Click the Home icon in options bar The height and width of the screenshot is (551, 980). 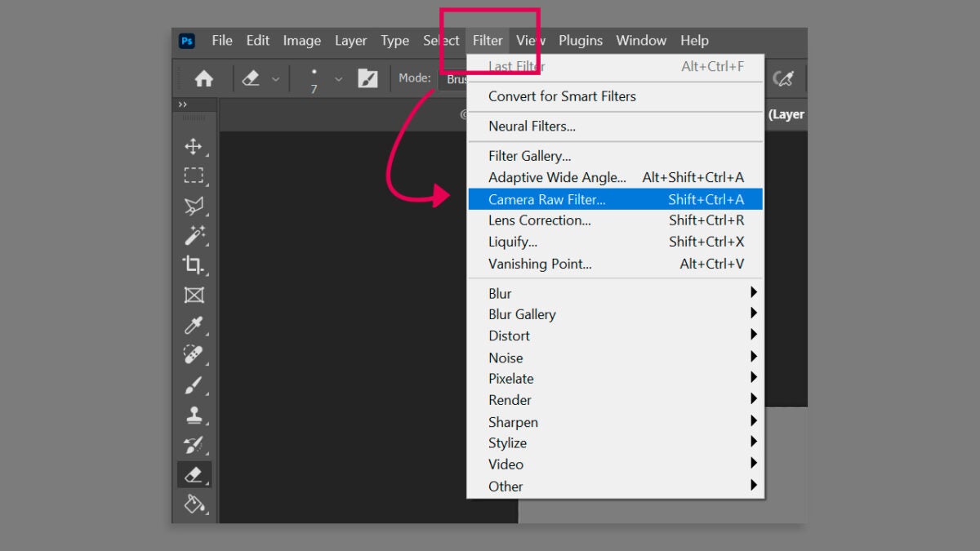pos(203,78)
